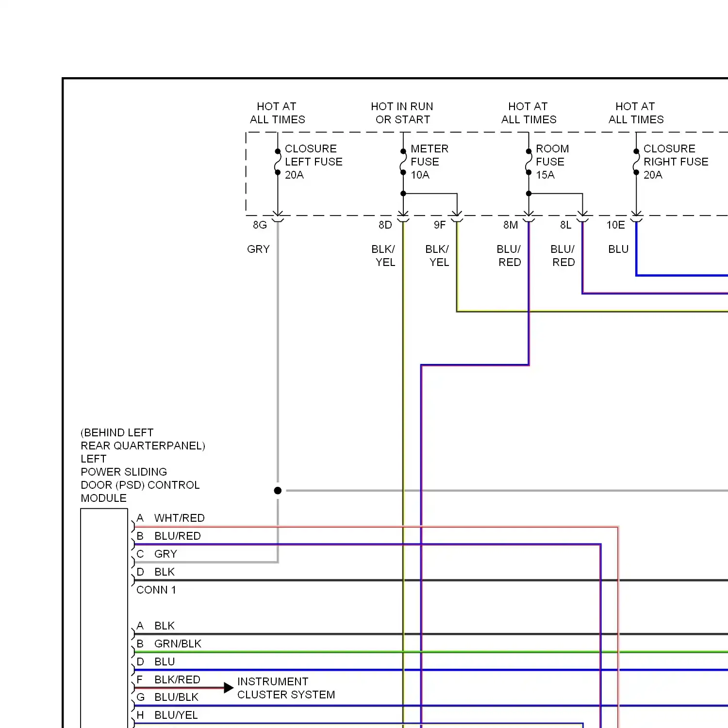Click the BLU wire label under 10E
The height and width of the screenshot is (728, 728).
tap(618, 249)
